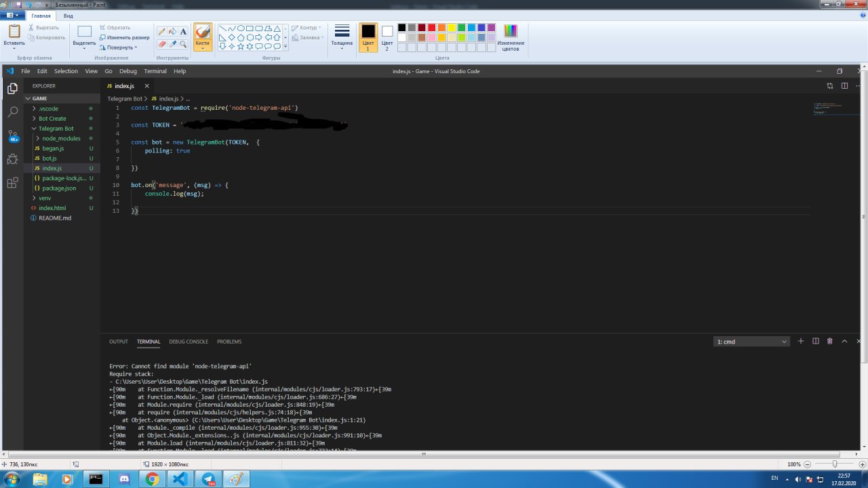Image resolution: width=868 pixels, height=488 pixels.
Task: Open the Rotate dropdown (Повернуть)
Action: tap(118, 47)
